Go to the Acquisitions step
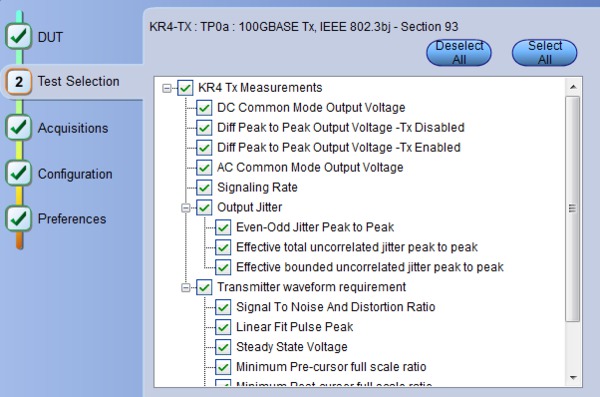The image size is (600, 397). click(73, 128)
